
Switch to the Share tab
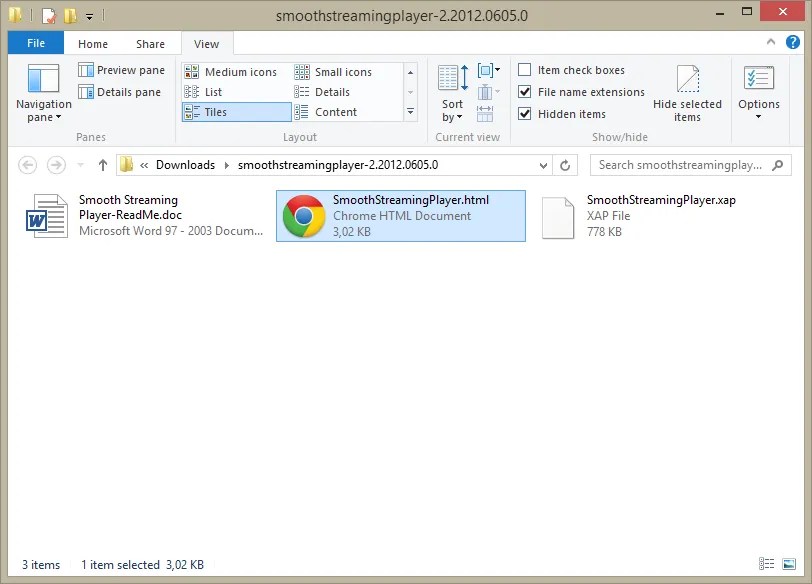pos(150,44)
